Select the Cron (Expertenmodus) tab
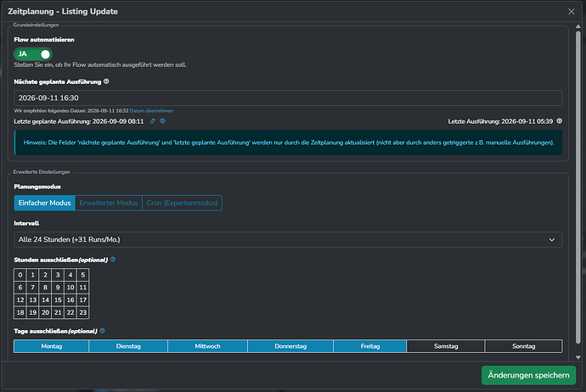This screenshot has width=586, height=392. (182, 203)
